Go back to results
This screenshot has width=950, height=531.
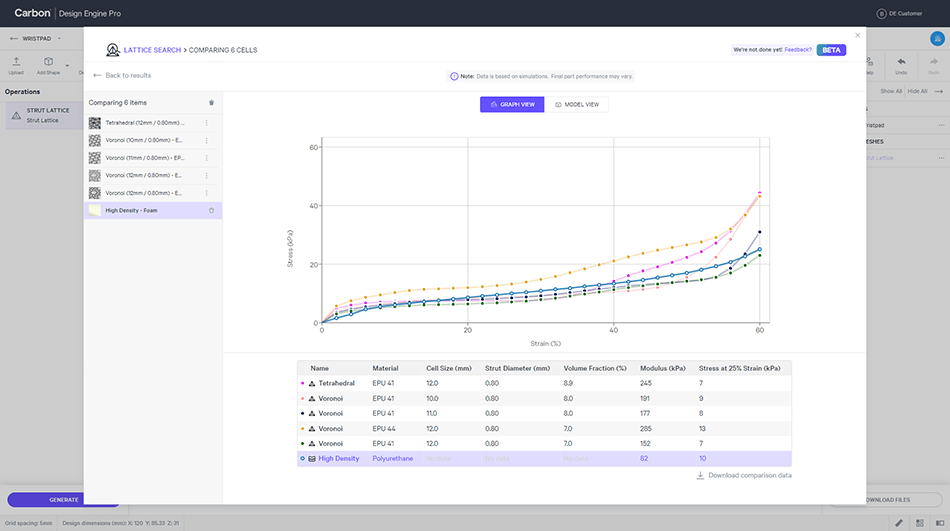pyautogui.click(x=122, y=75)
